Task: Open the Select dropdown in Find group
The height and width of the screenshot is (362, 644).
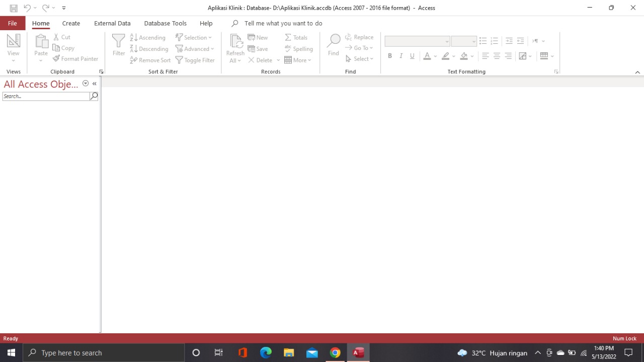Action: 360,59
